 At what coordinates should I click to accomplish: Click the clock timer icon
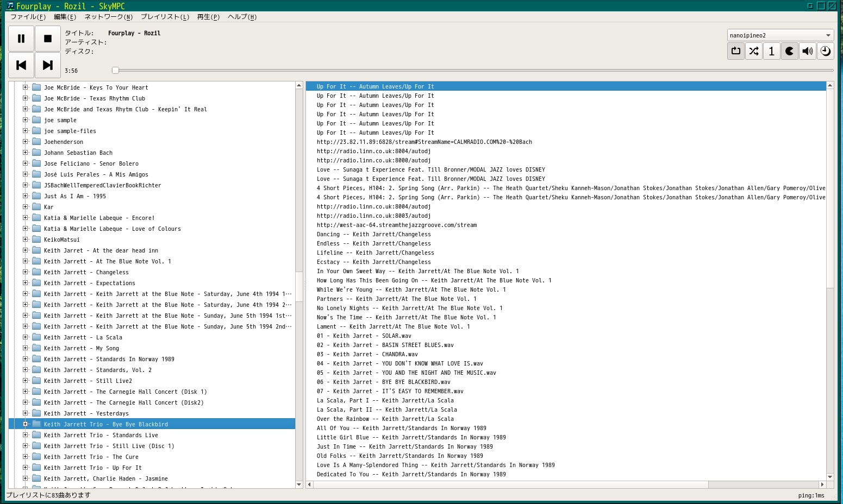point(825,51)
